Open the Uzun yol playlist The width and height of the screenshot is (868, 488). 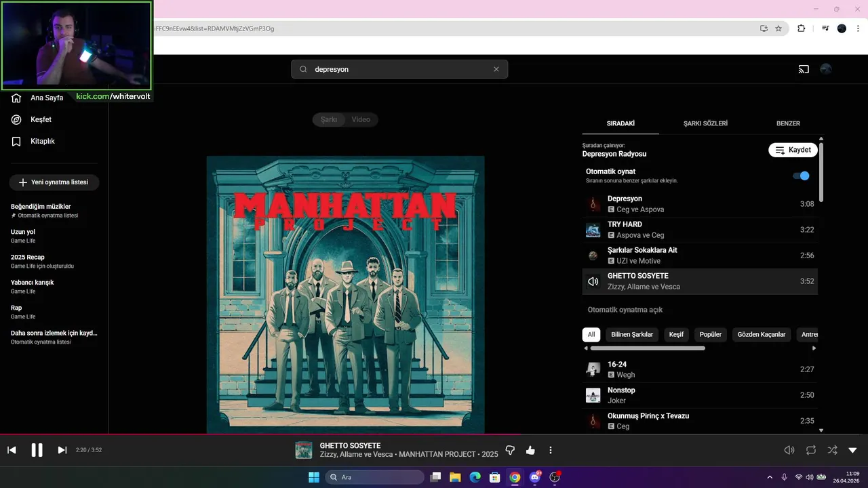(x=54, y=236)
